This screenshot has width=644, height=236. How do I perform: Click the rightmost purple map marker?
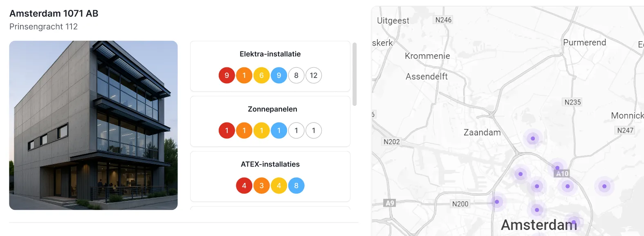click(604, 186)
